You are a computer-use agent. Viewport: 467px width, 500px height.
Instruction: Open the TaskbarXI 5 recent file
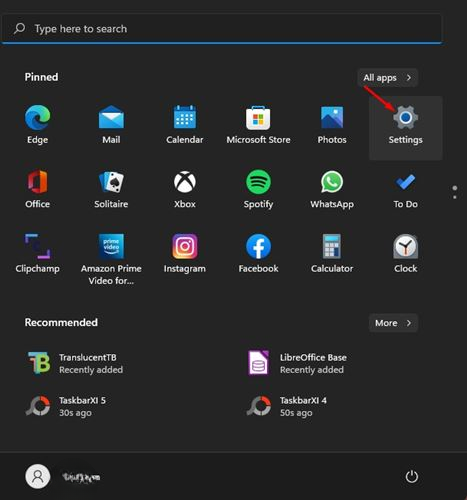click(66, 406)
